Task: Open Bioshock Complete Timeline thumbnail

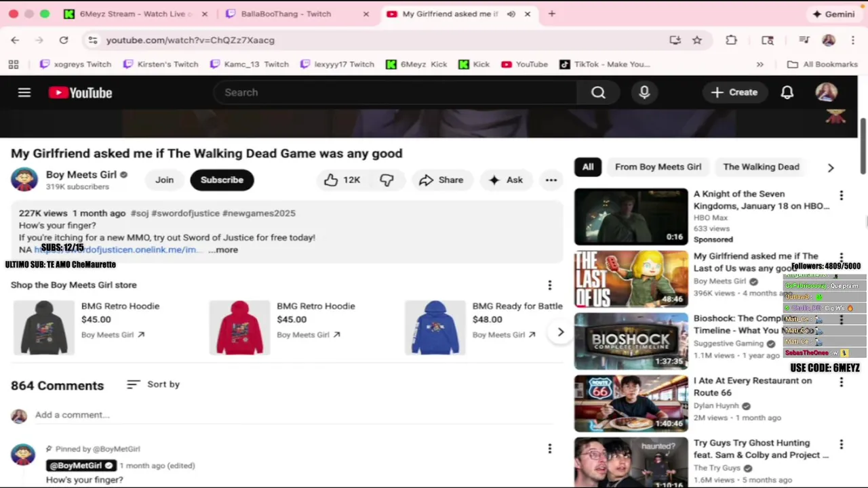Action: [x=631, y=341]
